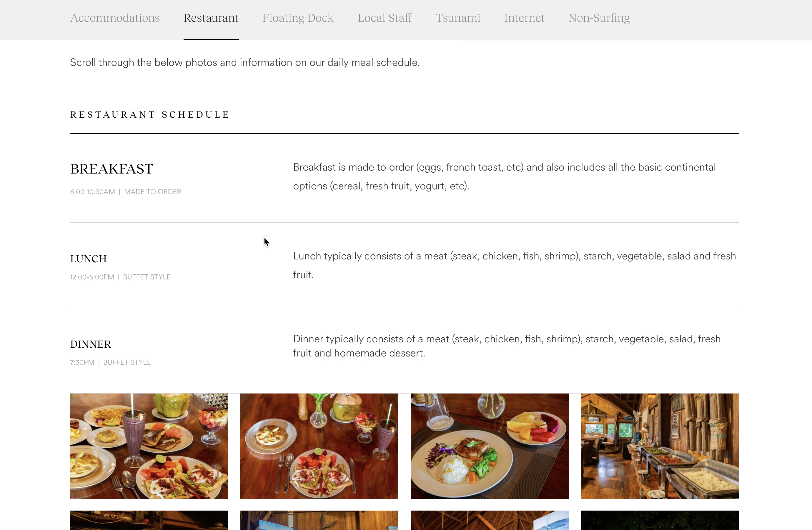
Task: Click the 7:30PM Buffet Style label
Action: click(x=110, y=362)
